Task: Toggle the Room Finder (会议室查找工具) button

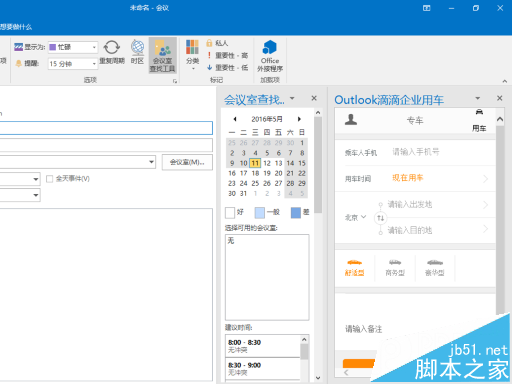Action: pyautogui.click(x=162, y=55)
